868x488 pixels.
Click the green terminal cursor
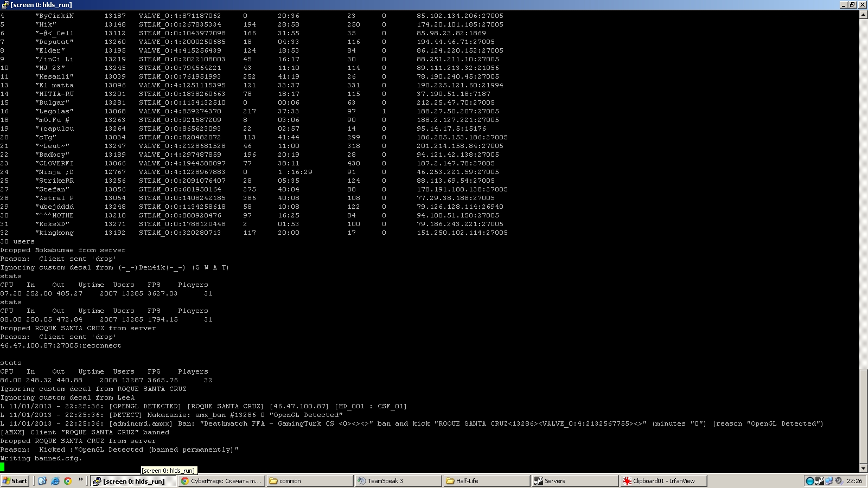(x=2, y=467)
